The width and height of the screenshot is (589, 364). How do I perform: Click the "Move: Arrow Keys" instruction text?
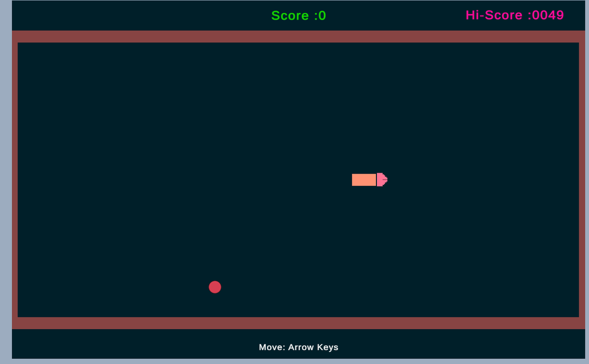298,347
